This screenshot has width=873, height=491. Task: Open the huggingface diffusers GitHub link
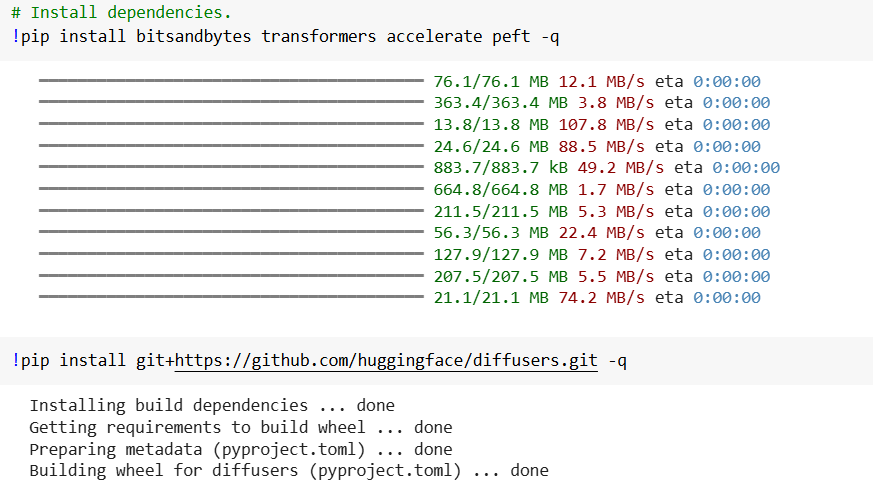(385, 360)
